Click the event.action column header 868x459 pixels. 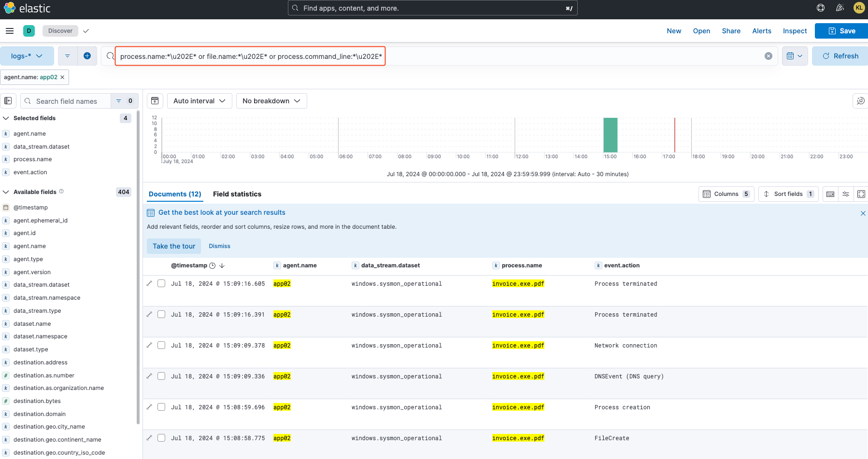coord(622,265)
